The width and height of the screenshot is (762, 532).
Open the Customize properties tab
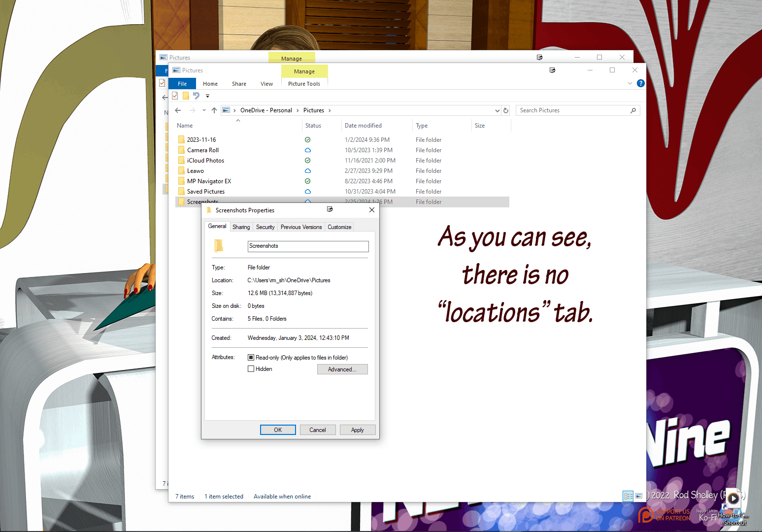pyautogui.click(x=339, y=227)
